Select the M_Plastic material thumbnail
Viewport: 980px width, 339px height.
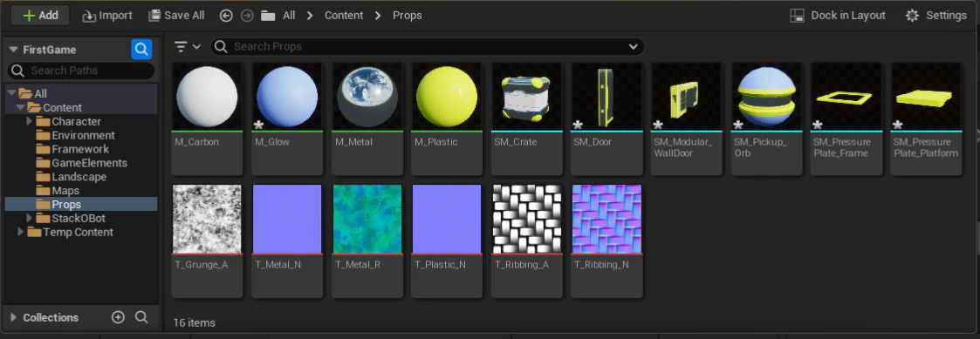pos(447,96)
